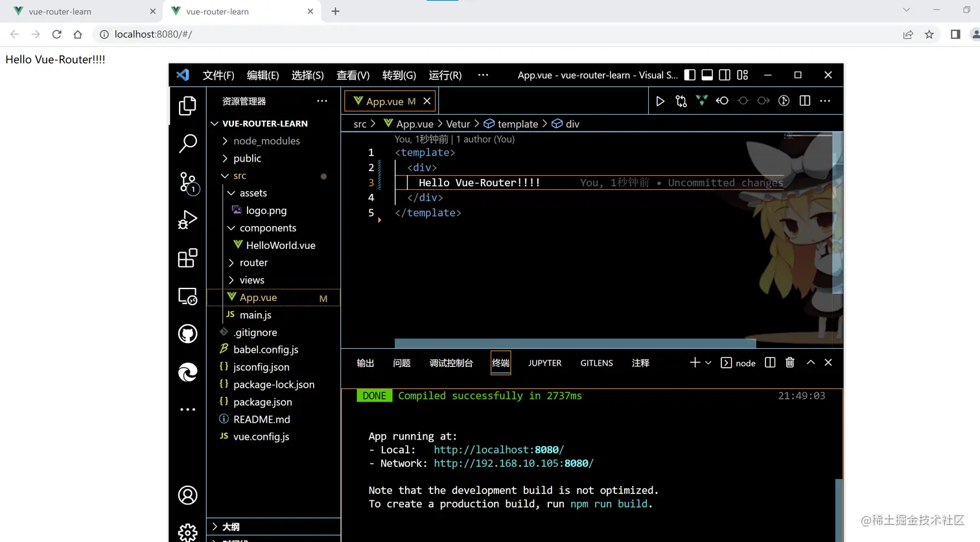Viewport: 980px width, 542px height.
Task: Open the http://localhost:8080/ link in terminal
Action: click(x=498, y=450)
